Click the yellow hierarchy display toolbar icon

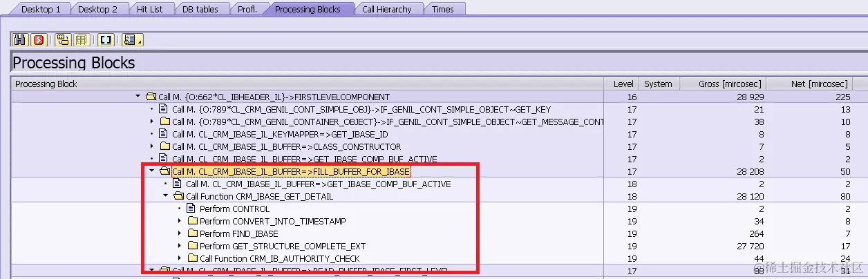(63, 39)
